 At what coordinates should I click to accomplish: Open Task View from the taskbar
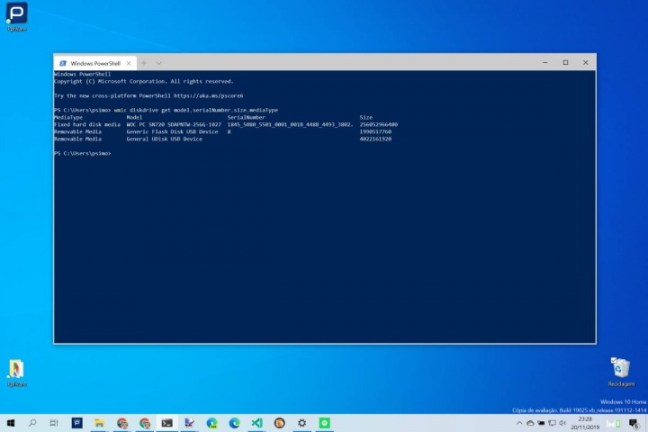55,423
